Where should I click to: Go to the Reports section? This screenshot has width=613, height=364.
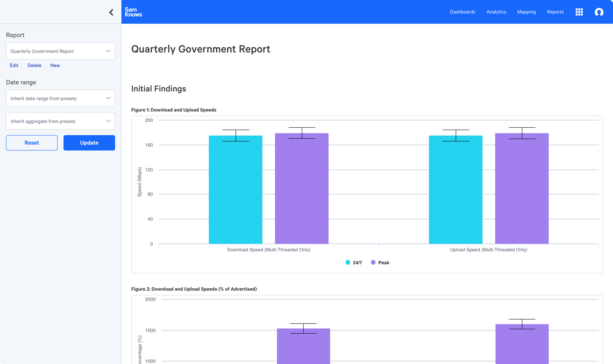(x=555, y=12)
